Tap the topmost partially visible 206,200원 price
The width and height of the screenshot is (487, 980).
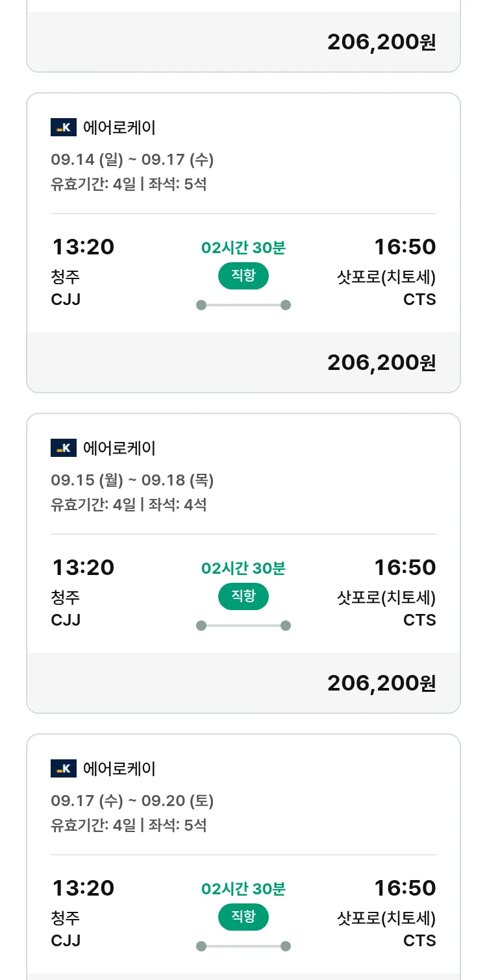click(x=381, y=42)
